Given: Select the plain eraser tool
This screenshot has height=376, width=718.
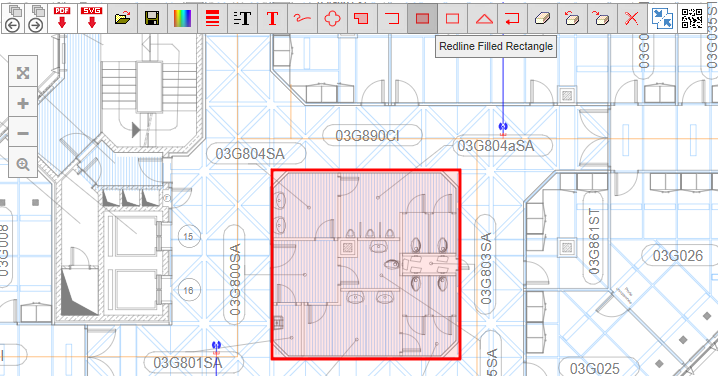Looking at the screenshot, I should coord(542,18).
